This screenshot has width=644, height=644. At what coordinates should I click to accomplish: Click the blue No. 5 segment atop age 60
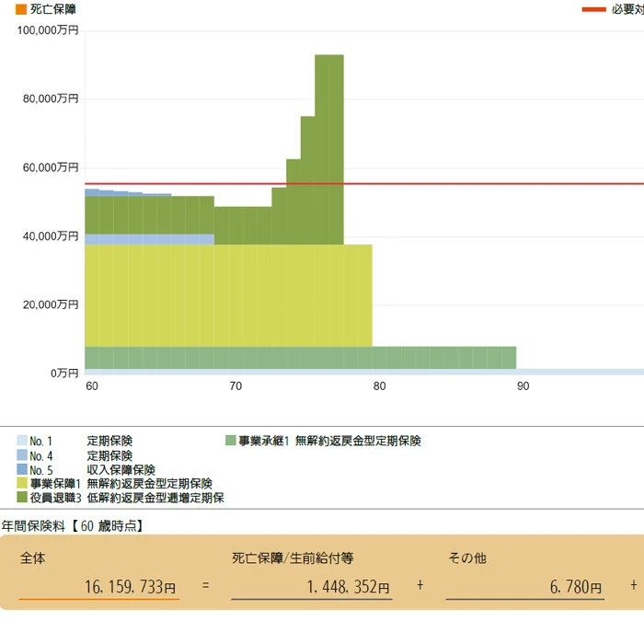coord(92,191)
